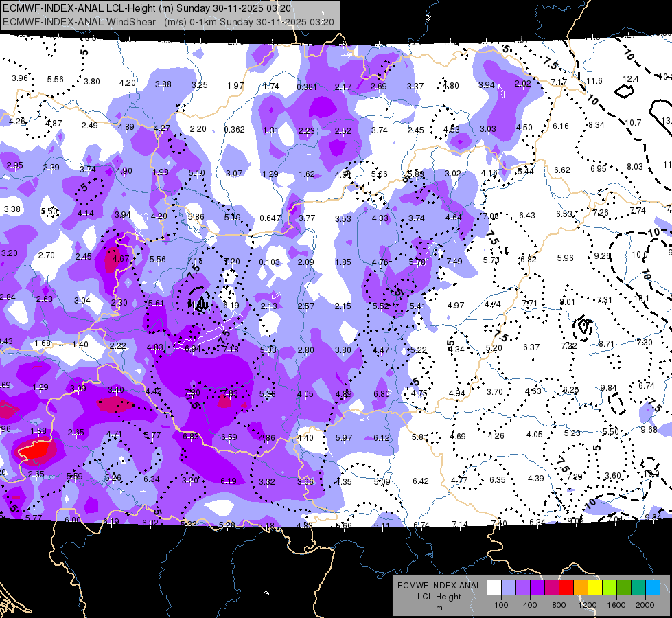
Task: Click the wind shear value 6.42
Action: point(420,481)
